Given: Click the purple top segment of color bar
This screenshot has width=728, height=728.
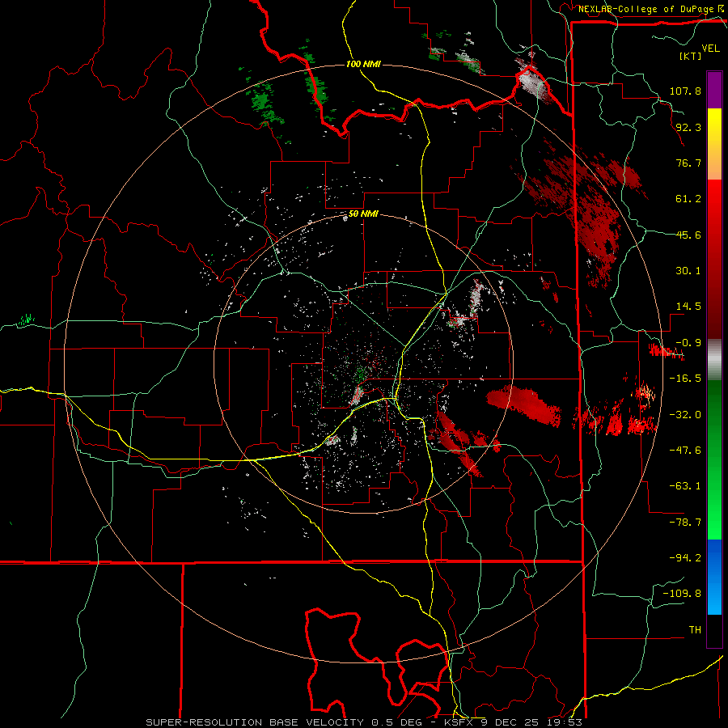Looking at the screenshot, I should click(714, 90).
